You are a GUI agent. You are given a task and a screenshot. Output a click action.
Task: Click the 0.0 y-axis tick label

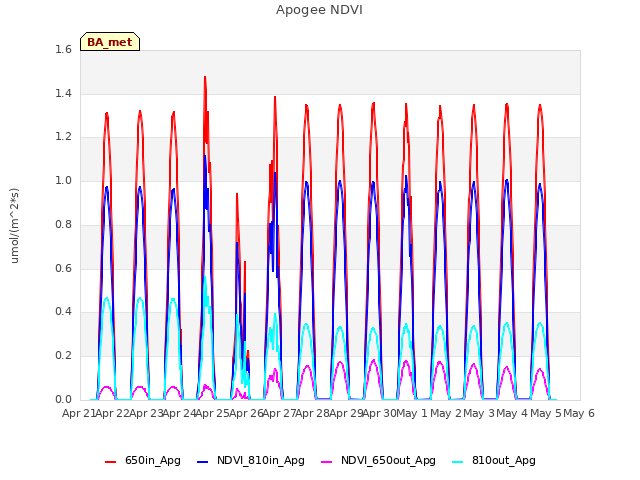tap(63, 399)
